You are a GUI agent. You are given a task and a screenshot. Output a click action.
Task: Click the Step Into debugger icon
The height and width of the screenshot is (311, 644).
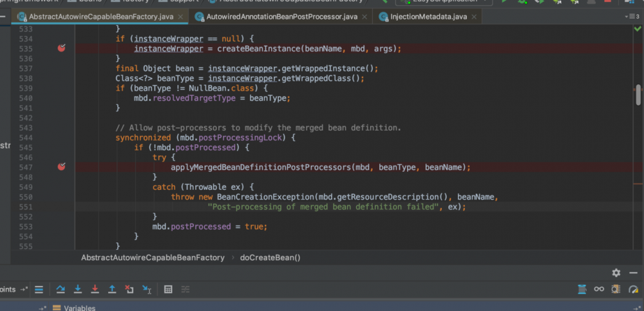point(78,290)
